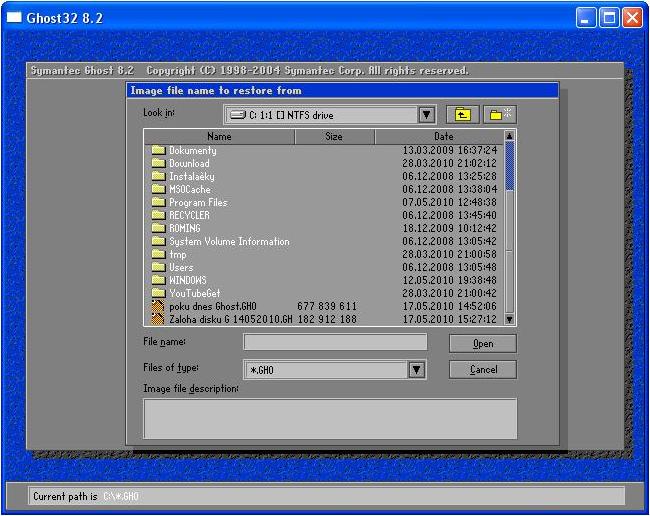Click date 12.05.2010 19:38:48
Viewport: 650px width, 516px height.
[449, 280]
